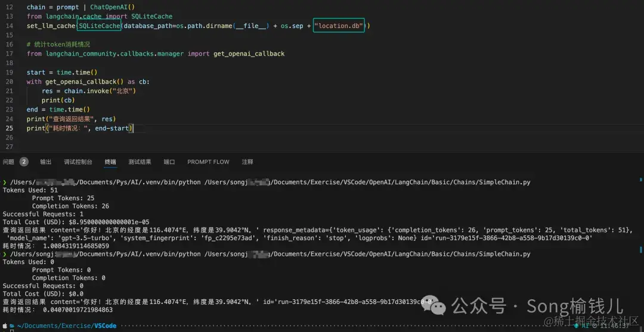644x332 pixels.
Task: Click 'with get_openai_callback() as cb:' line
Action: pyautogui.click(x=88, y=82)
